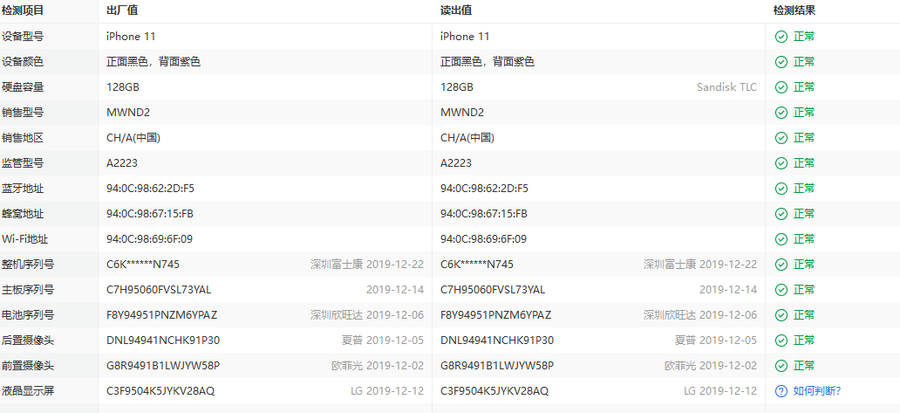Click the 检测项目 column header
This screenshot has height=413, width=900.
click(x=22, y=10)
